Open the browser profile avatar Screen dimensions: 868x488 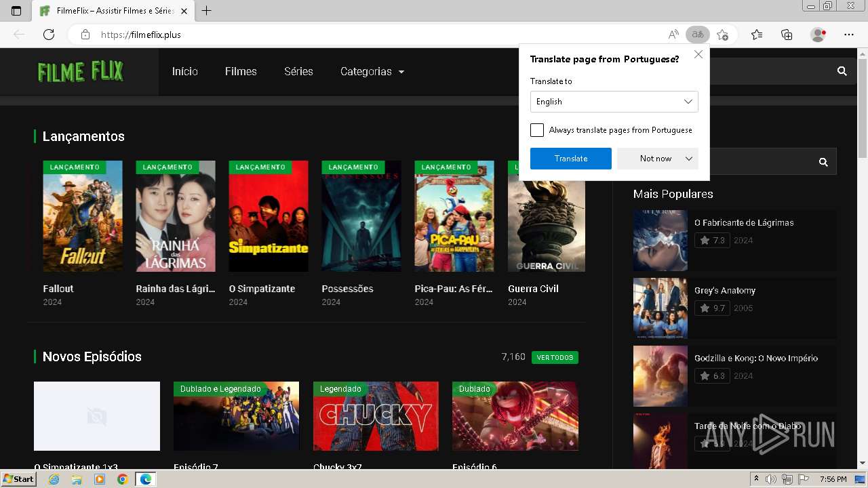[818, 35]
